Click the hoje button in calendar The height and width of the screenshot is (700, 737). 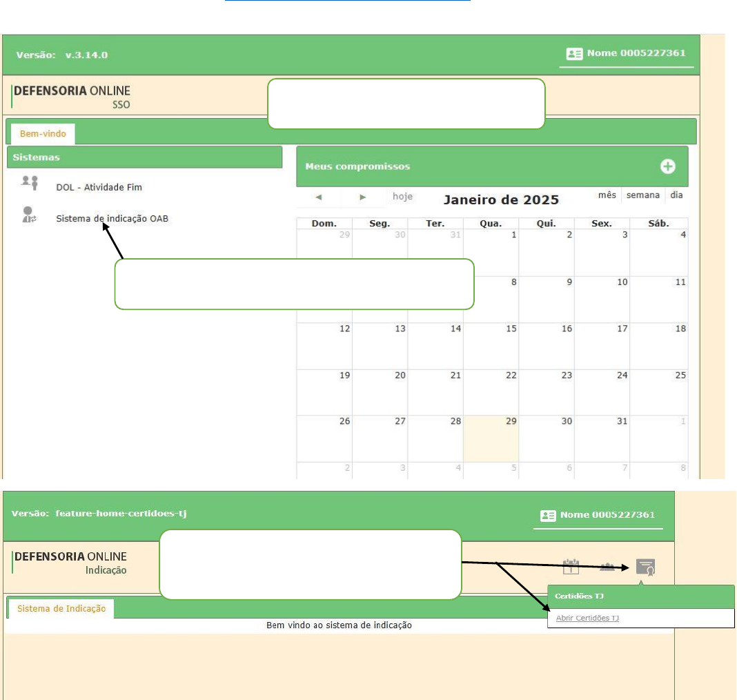(x=403, y=196)
